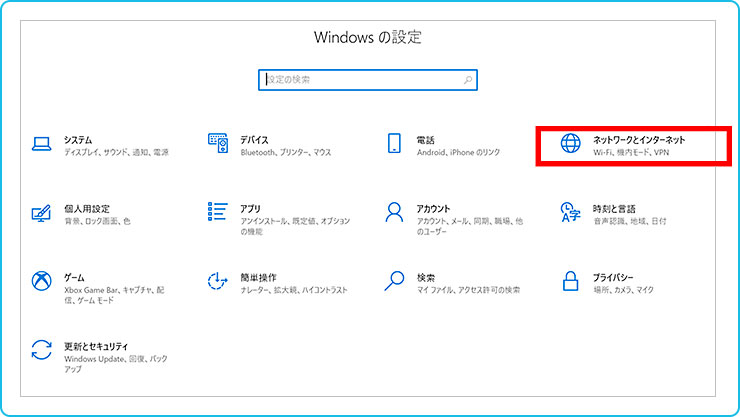The height and width of the screenshot is (417, 740).
Task: Click 'アンインストール、既定値、オプションの機能' description
Action: coord(295,226)
